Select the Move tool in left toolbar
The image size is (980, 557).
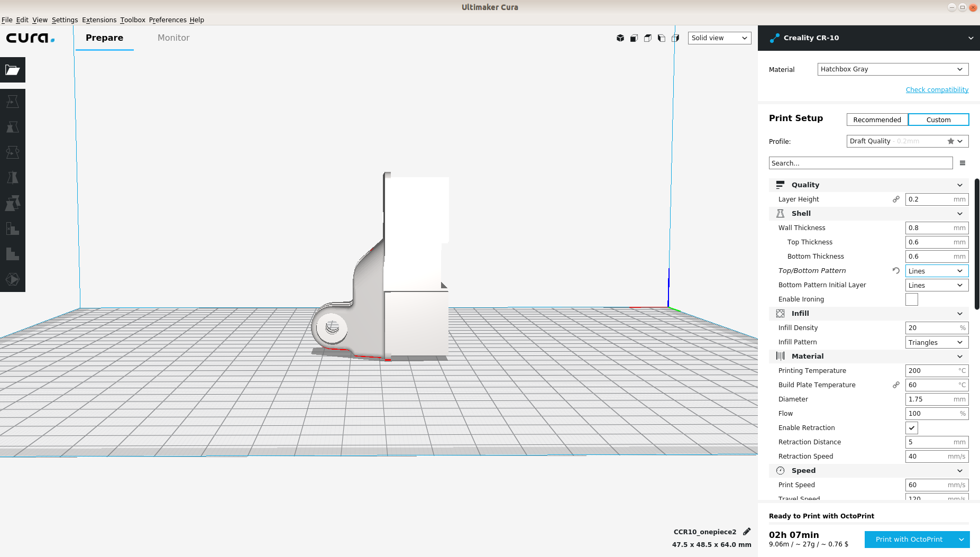coord(13,102)
